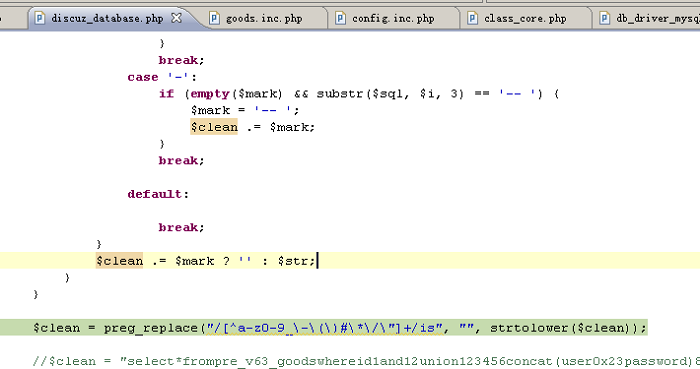700x369 pixels.
Task: Click the PHP file icon on db_driver_mysql tab
Action: point(604,18)
